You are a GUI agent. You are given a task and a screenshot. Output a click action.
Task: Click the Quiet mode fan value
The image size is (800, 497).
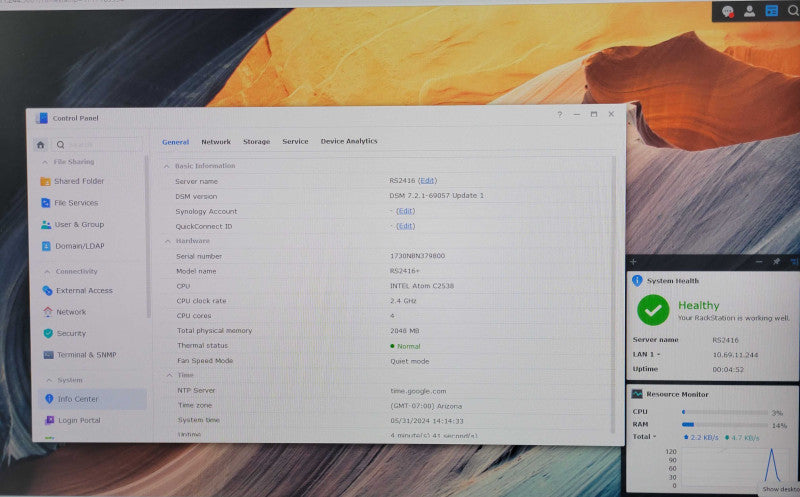point(410,361)
